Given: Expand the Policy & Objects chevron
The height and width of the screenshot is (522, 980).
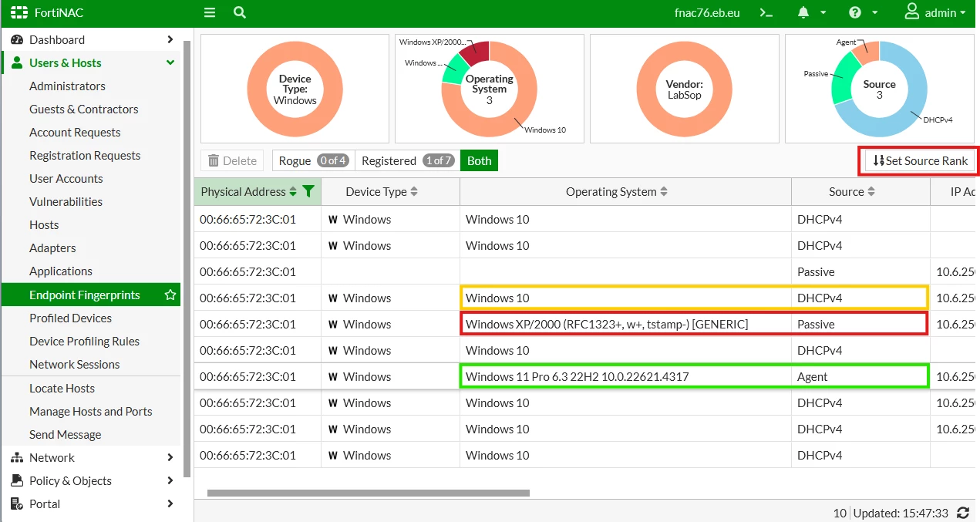Looking at the screenshot, I should click(x=170, y=481).
